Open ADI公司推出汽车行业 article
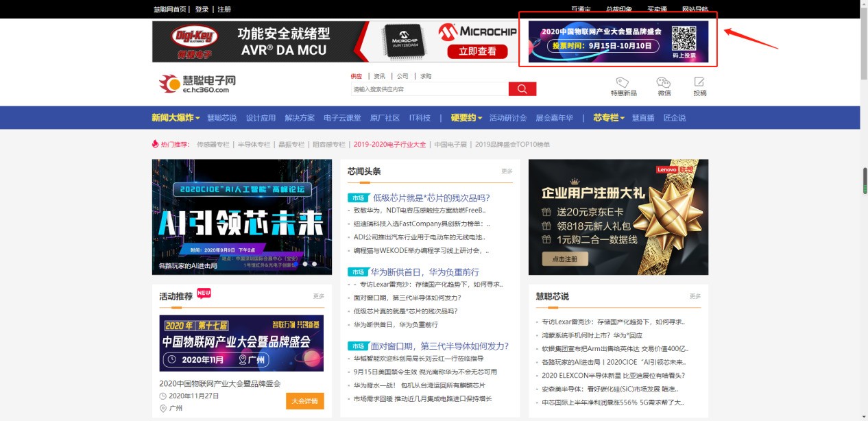868x421 pixels. pos(420,237)
